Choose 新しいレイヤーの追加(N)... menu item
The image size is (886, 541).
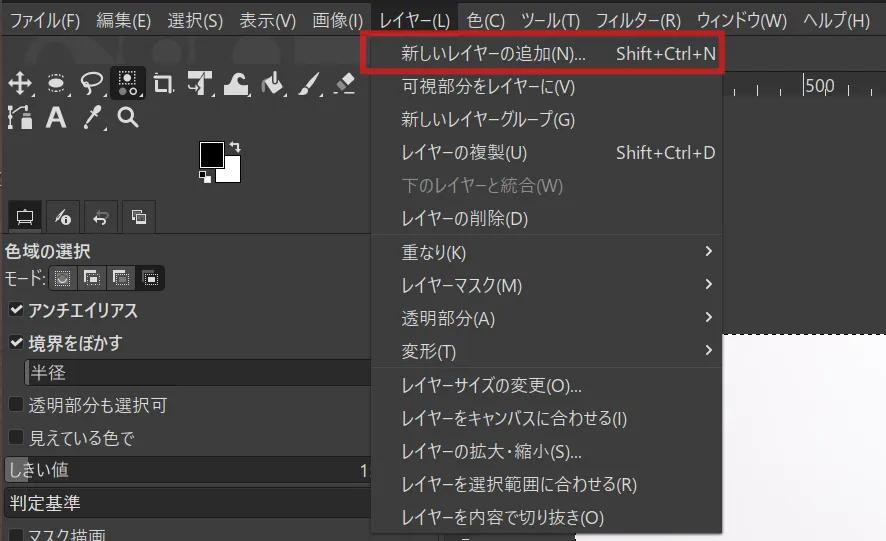pyautogui.click(x=547, y=54)
